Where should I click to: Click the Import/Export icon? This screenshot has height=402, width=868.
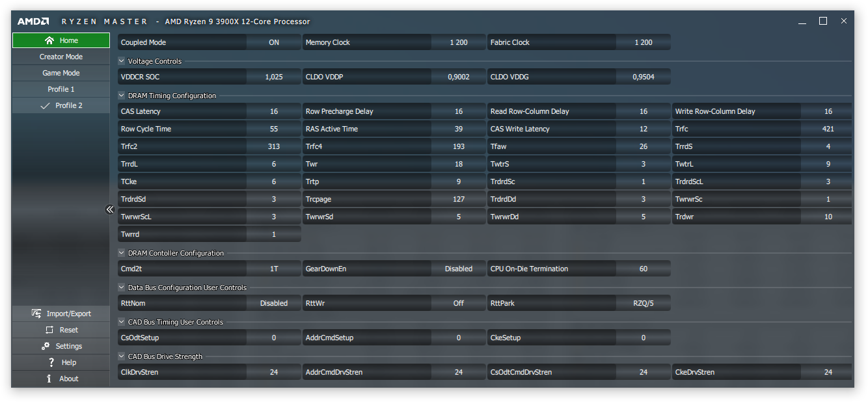(x=36, y=314)
